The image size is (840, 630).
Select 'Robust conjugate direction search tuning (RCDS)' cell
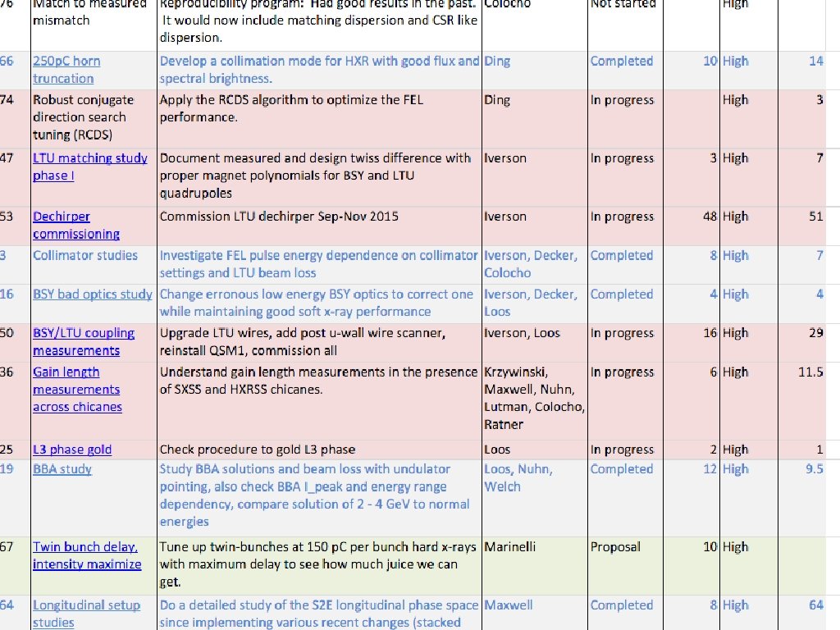click(x=94, y=119)
